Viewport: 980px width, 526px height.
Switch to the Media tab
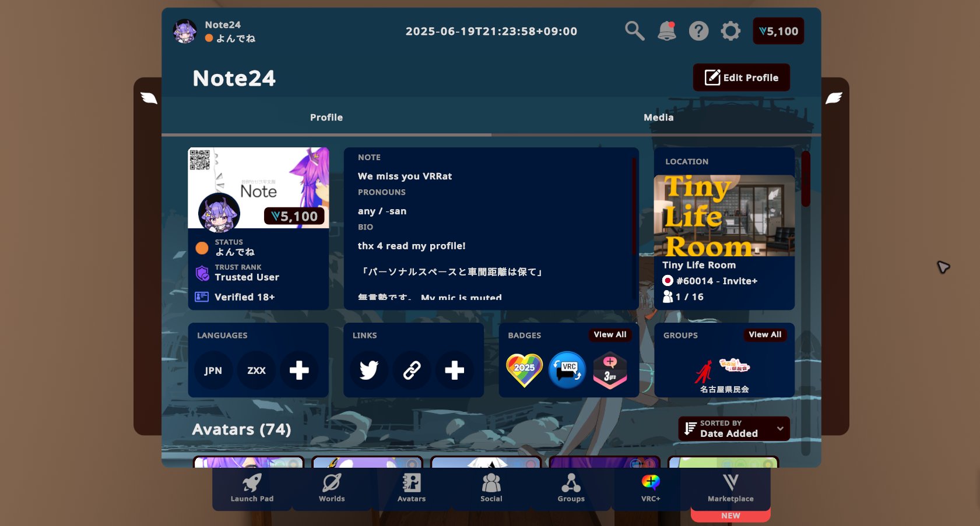click(658, 118)
